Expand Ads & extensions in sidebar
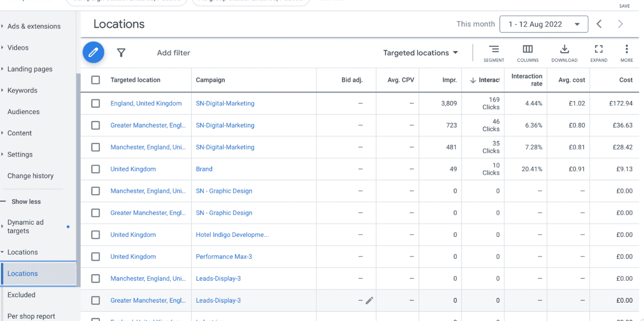The height and width of the screenshot is (321, 644). [x=34, y=26]
